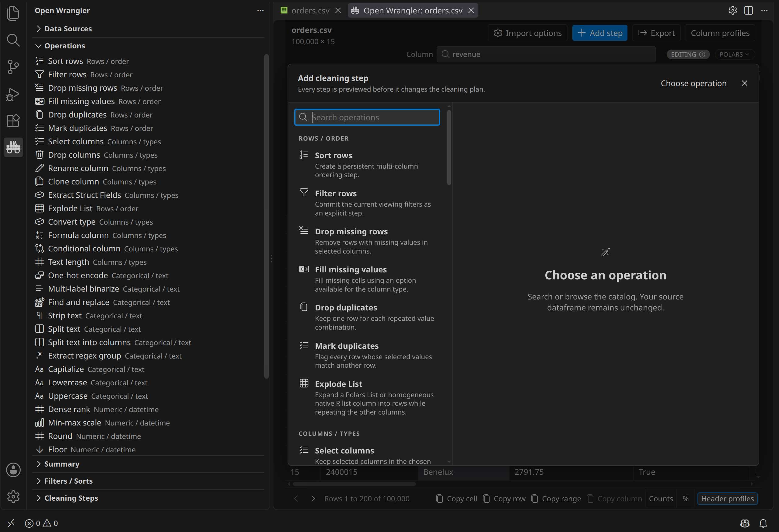Go to next page of rows arrow
The width and height of the screenshot is (779, 532).
pyautogui.click(x=313, y=499)
